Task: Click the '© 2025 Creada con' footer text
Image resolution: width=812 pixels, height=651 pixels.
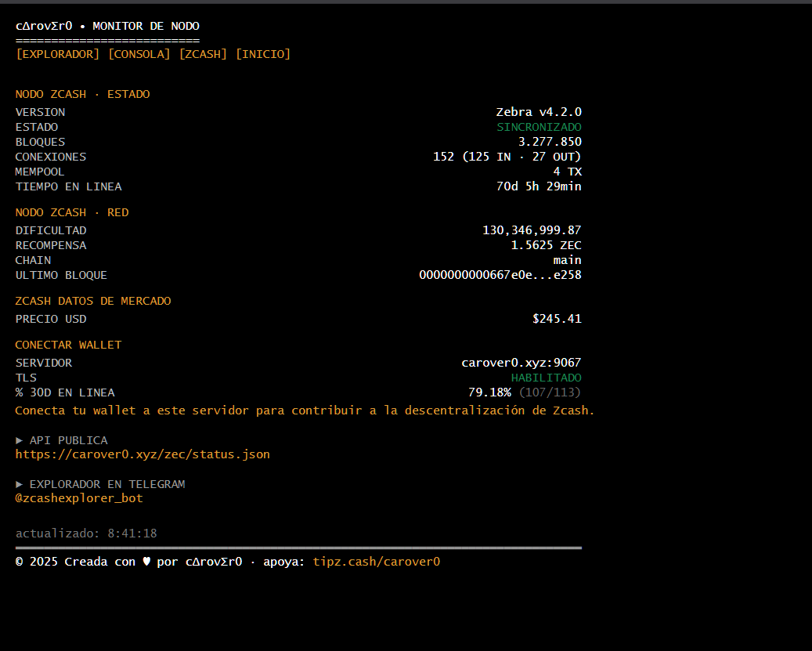Action: (x=75, y=562)
